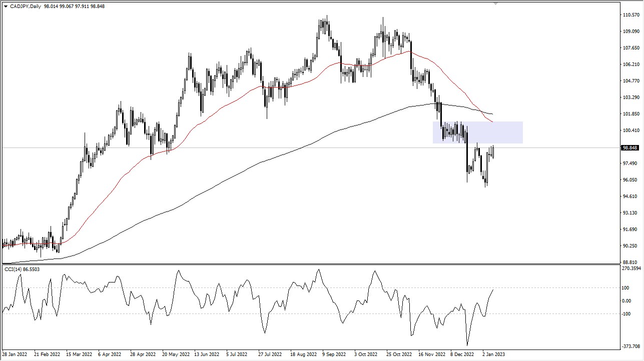Select the -100 level line in CCI
The width and height of the screenshot is (644, 361).
pos(300,314)
